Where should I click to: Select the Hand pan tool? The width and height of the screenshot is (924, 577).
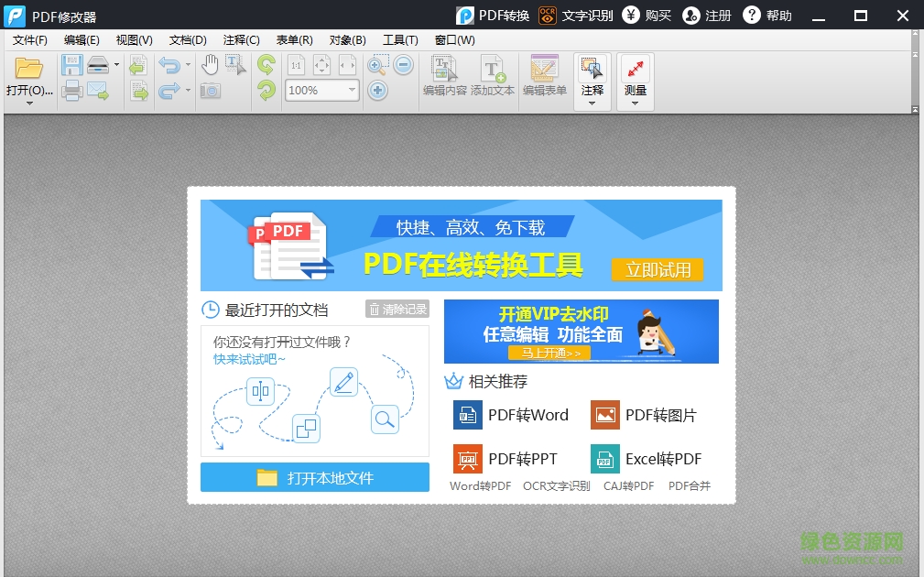(211, 64)
